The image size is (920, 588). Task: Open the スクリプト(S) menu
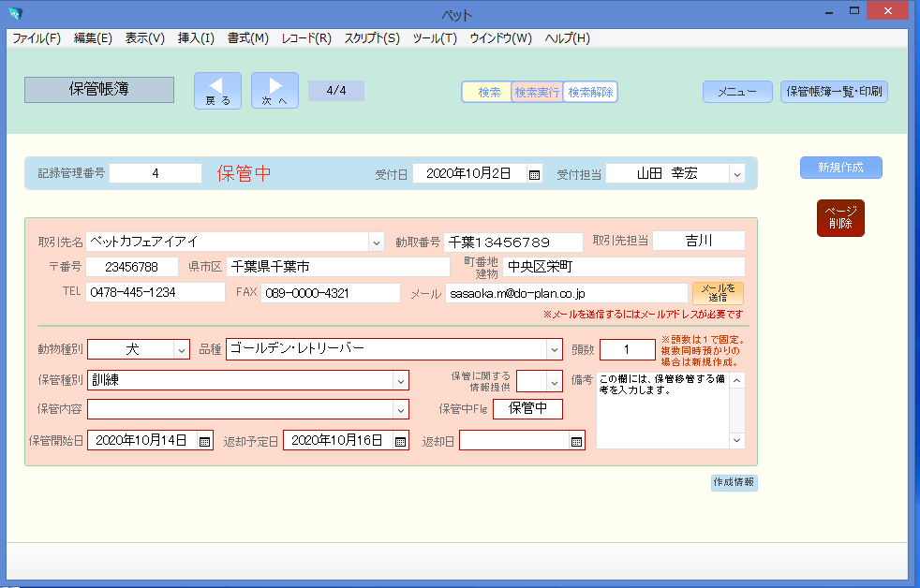[x=372, y=38]
